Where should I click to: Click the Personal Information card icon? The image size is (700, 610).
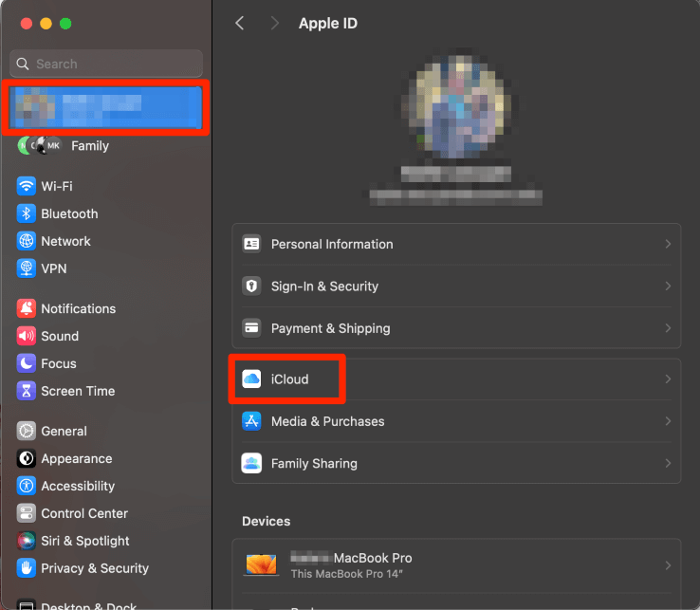(x=251, y=244)
